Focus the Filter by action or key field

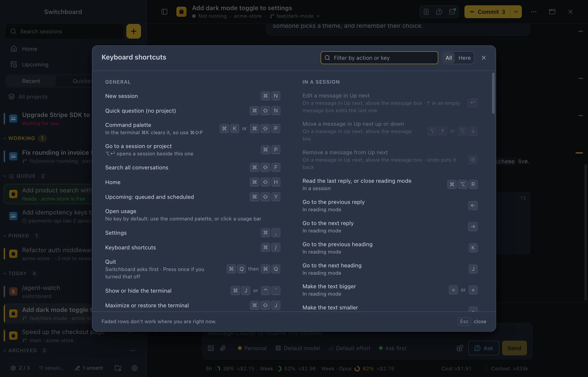[x=379, y=58]
